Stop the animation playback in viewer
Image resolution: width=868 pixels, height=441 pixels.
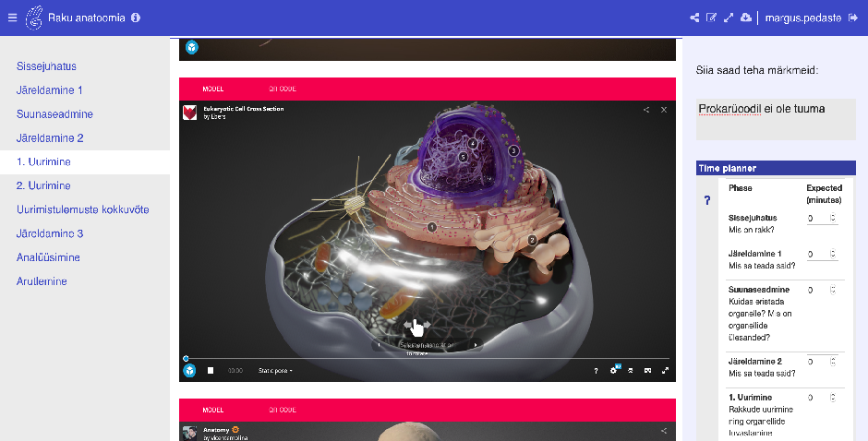point(211,371)
